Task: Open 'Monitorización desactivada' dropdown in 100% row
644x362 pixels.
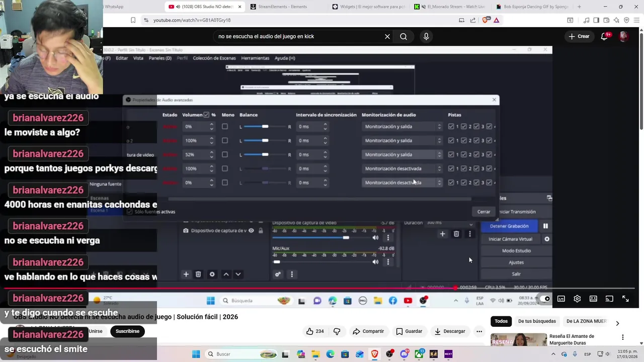Action: pyautogui.click(x=402, y=168)
